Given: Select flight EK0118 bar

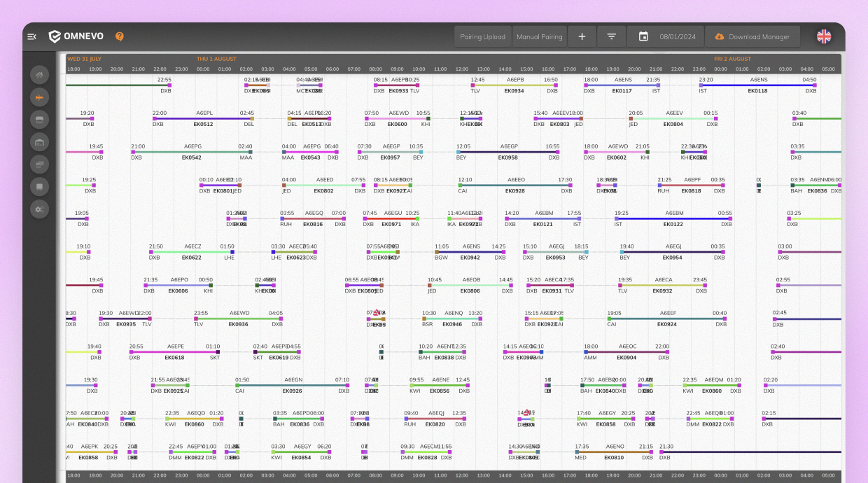Looking at the screenshot, I should pos(757,85).
